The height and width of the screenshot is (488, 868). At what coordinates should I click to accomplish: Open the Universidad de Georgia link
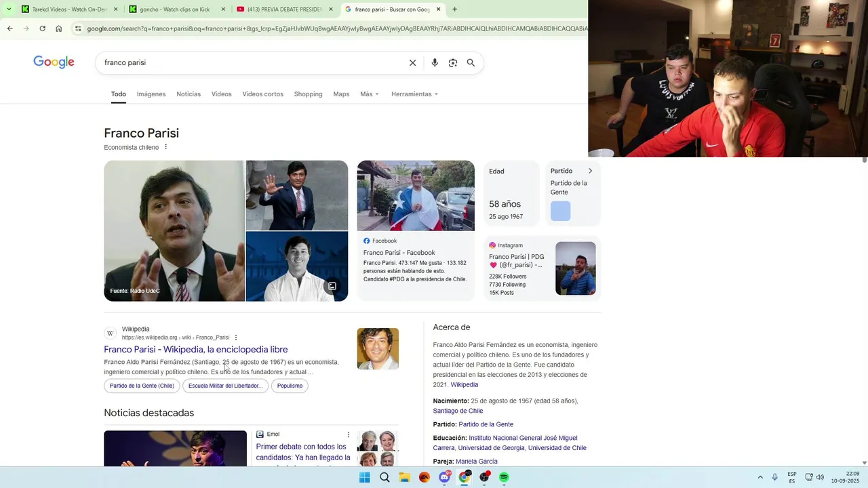coord(491,448)
